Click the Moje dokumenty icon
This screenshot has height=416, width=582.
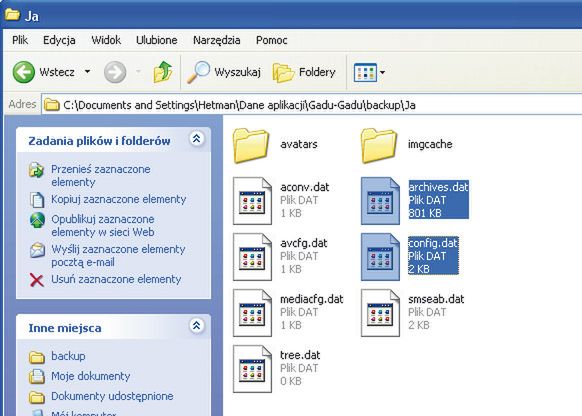[x=37, y=377]
